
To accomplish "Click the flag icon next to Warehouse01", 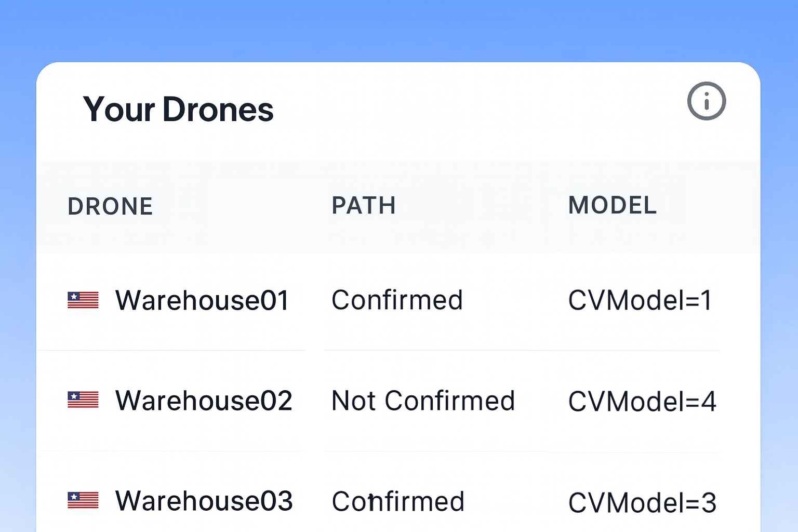I will [x=83, y=300].
